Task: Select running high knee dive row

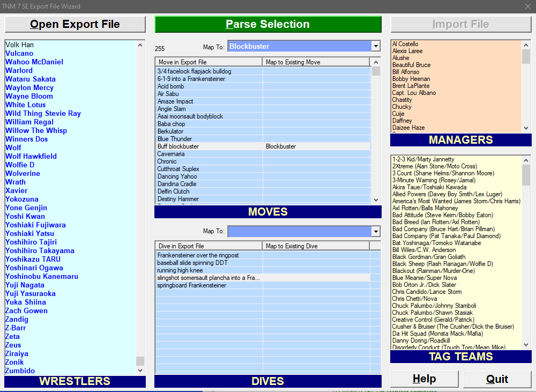Action: 180,270
